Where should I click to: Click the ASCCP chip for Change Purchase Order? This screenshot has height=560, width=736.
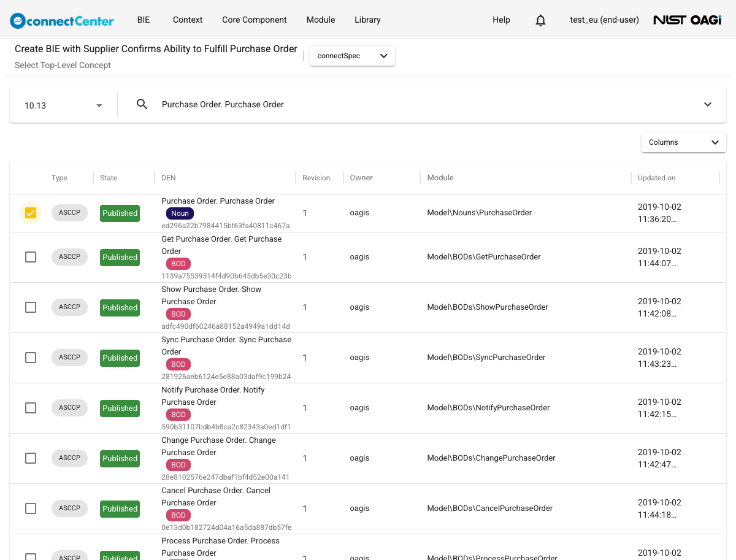click(x=69, y=458)
